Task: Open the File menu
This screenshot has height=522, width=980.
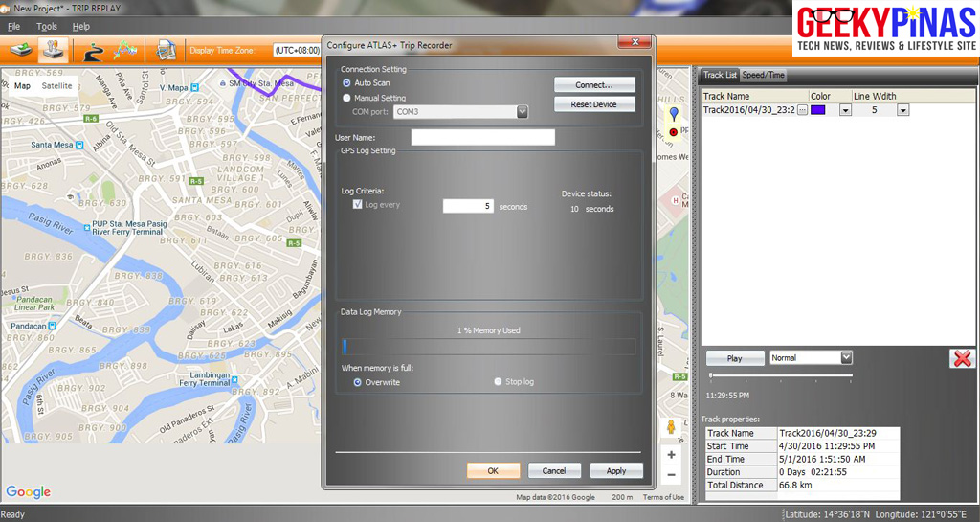Action: (13, 26)
